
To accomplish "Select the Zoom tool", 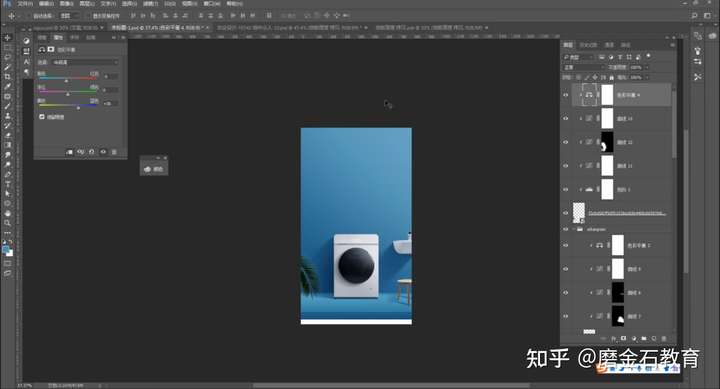I will (8, 223).
